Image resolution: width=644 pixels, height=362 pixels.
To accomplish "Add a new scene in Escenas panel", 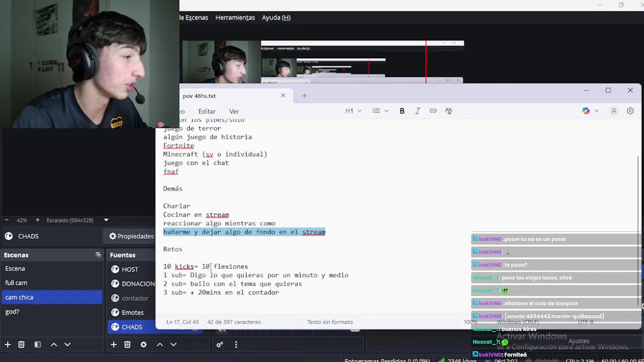I will point(8,344).
